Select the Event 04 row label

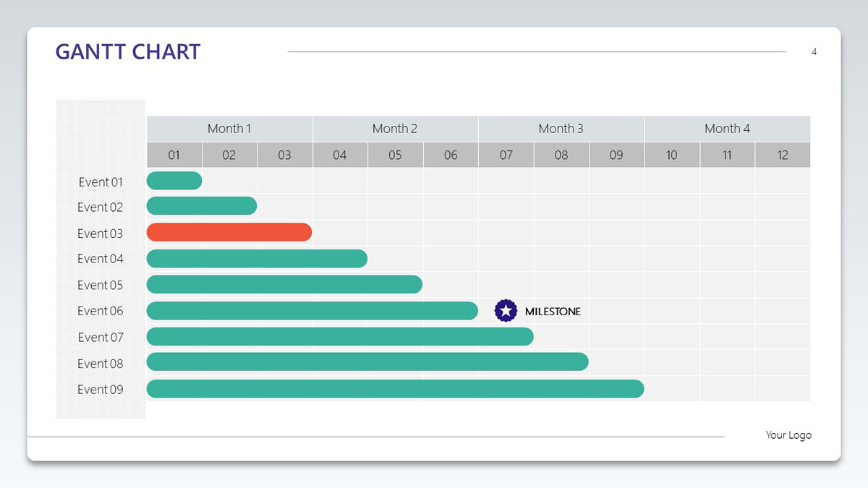pyautogui.click(x=101, y=259)
